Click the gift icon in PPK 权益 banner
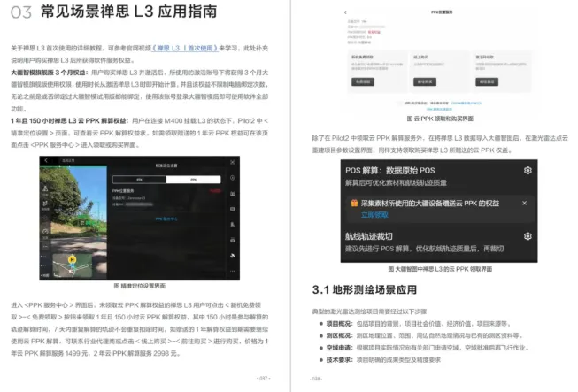This screenshot has height=392, width=578. [354, 203]
